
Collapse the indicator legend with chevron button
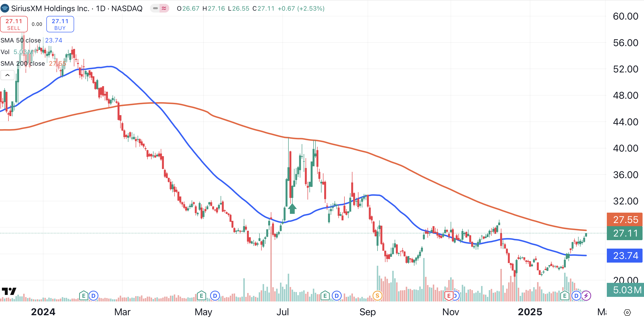tap(7, 75)
